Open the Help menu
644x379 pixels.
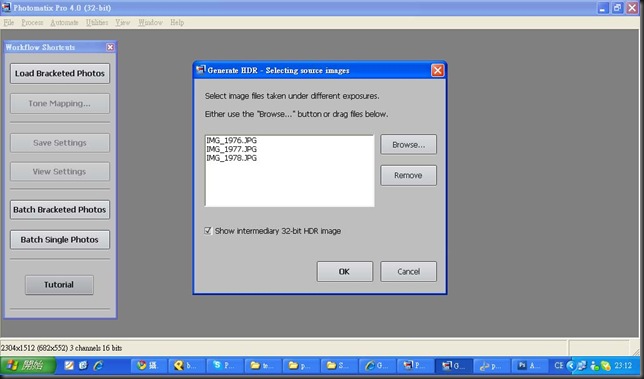point(177,23)
